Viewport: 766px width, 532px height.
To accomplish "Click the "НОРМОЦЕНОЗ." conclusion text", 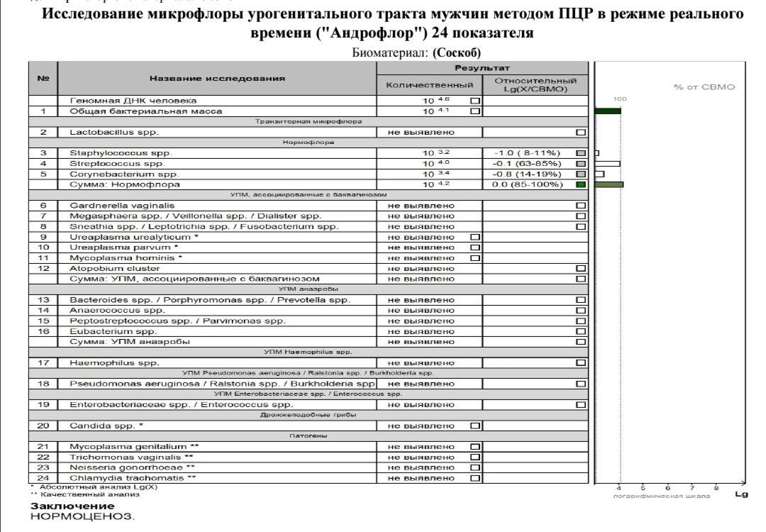I will 82,516.
